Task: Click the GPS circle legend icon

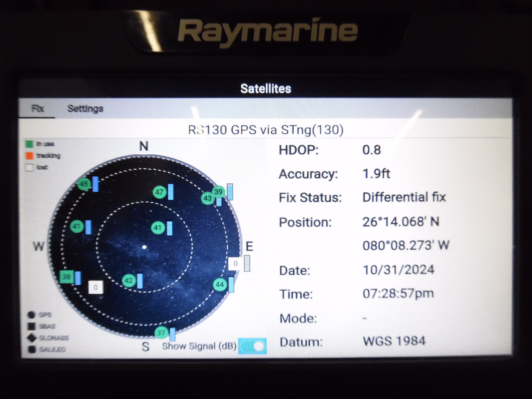Action: point(31,315)
